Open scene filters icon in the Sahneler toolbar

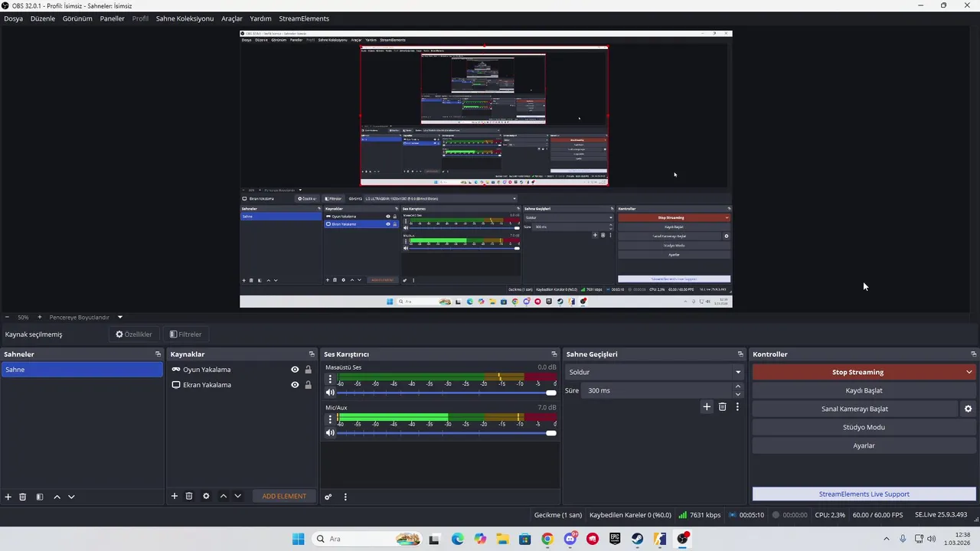click(x=40, y=497)
